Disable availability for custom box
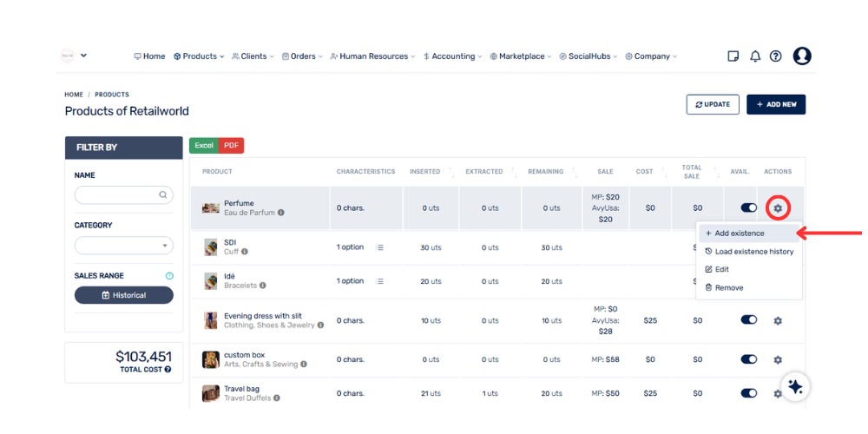The width and height of the screenshot is (868, 434). pyautogui.click(x=748, y=359)
